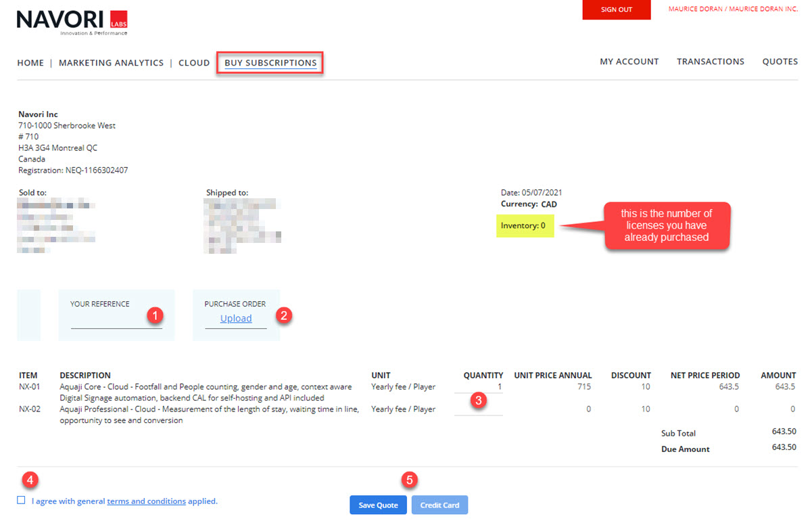
Task: Click the H3A 3G4 Montreal QC address line
Action: [x=58, y=148]
